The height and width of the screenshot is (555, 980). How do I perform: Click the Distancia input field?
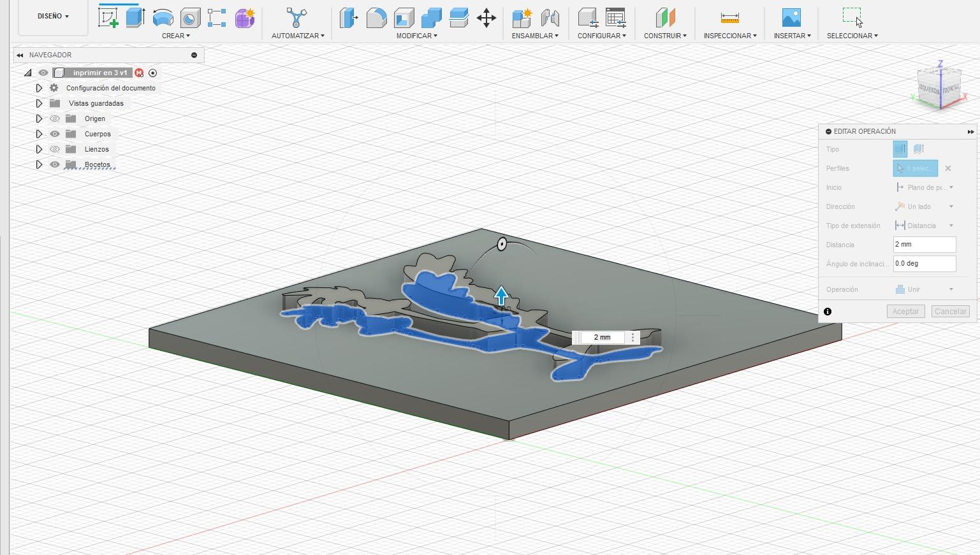click(924, 245)
